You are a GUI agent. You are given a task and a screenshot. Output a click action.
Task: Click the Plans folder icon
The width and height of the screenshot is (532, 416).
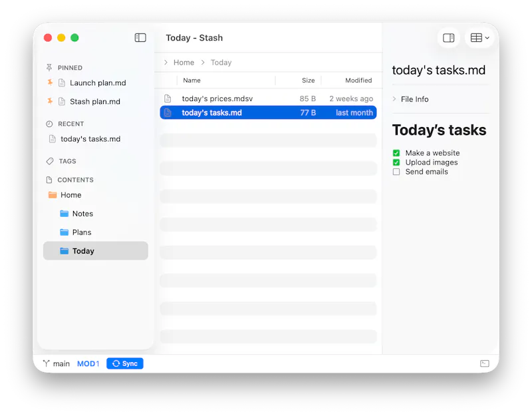tap(64, 232)
